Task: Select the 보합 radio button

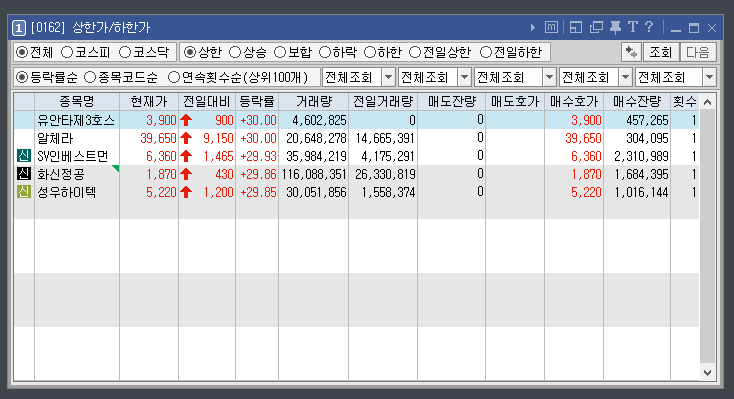Action: click(x=280, y=52)
